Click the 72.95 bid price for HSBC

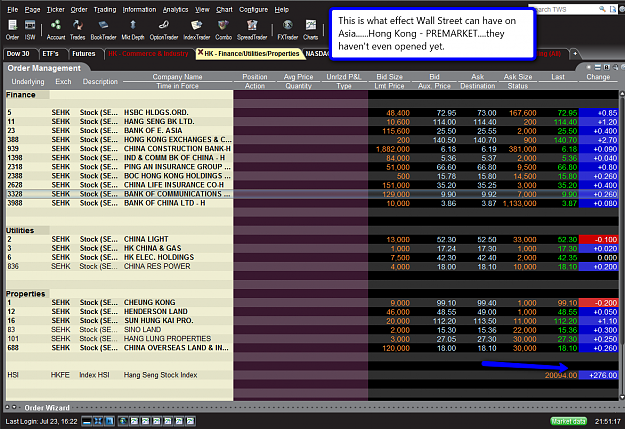coord(446,113)
